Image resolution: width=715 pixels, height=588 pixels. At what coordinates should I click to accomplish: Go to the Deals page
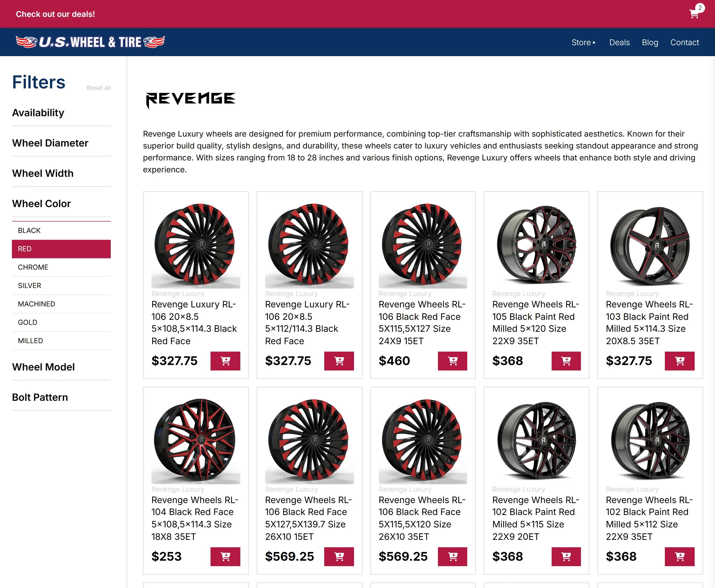coord(619,42)
